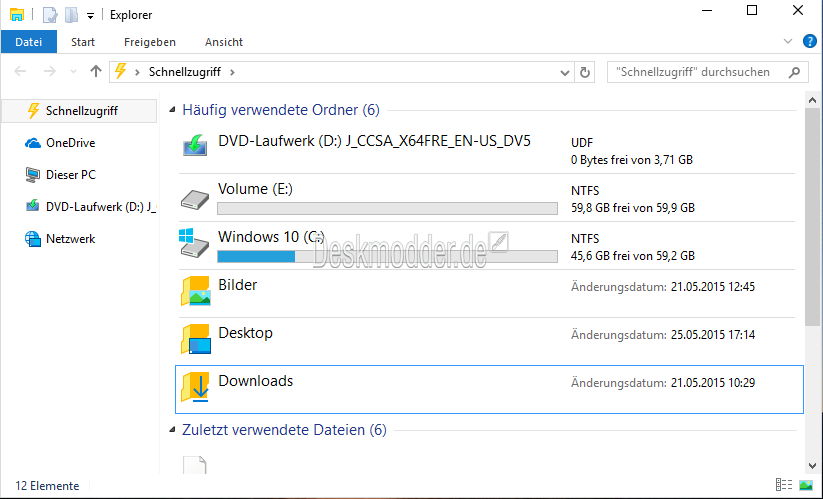Viewport: 823px width, 499px height.
Task: Click Änderungsdatum 25.05.2015 17:14 on Desktop row
Action: click(663, 335)
